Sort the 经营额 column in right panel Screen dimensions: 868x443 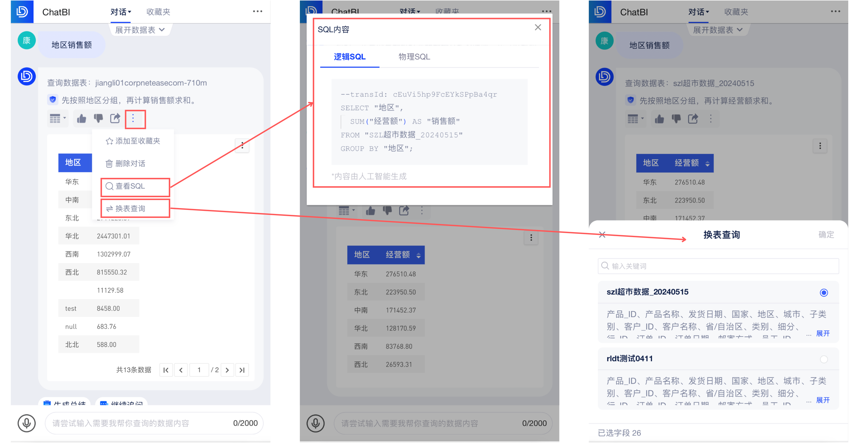coord(707,164)
